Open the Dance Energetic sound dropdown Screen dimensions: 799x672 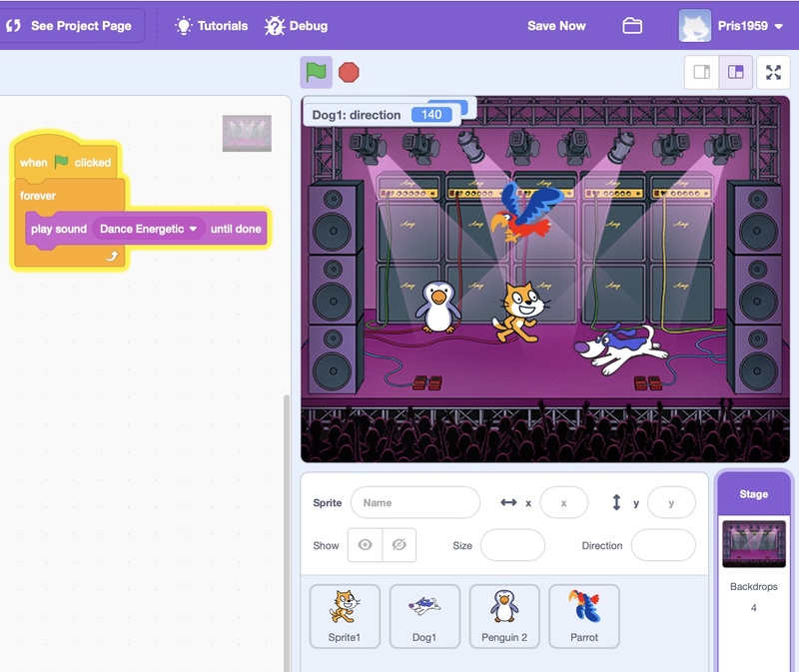pos(194,229)
